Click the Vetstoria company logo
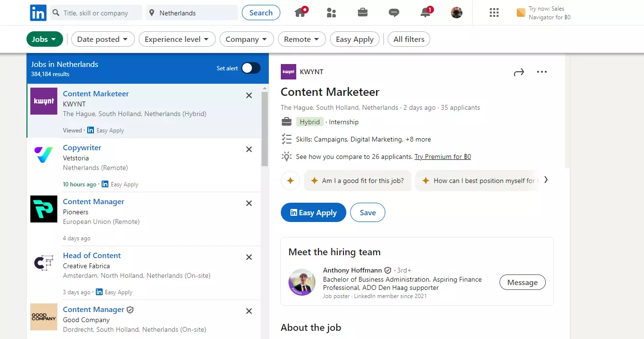644x339 pixels. [44, 155]
